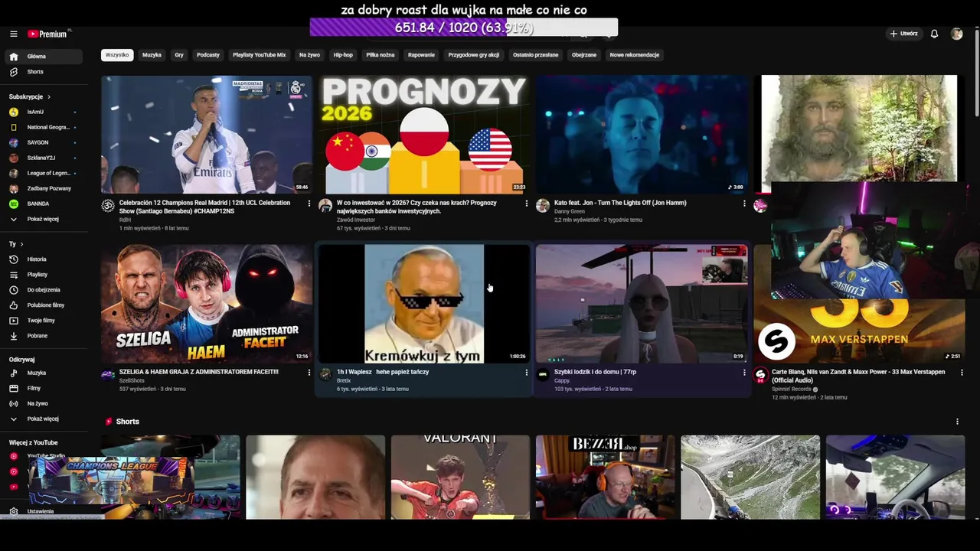Play the Kremówkuj z tym thumbnail
980x551 pixels.
point(424,304)
